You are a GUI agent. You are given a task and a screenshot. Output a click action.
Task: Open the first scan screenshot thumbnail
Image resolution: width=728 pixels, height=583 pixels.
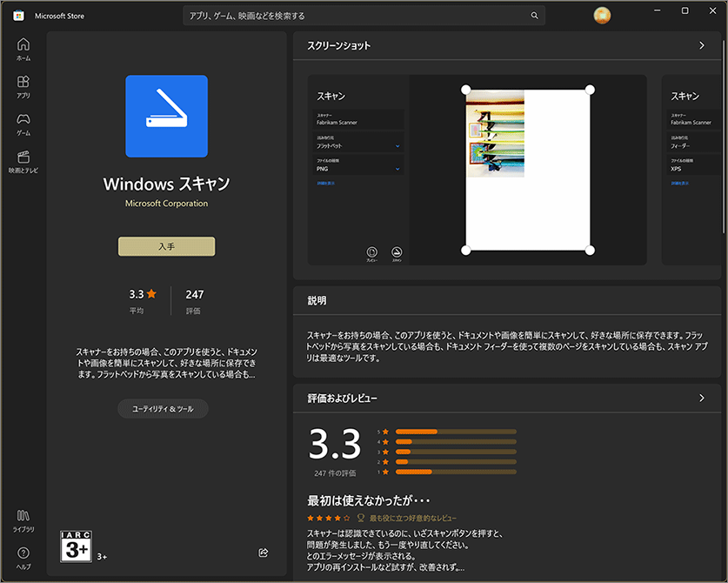(x=478, y=170)
